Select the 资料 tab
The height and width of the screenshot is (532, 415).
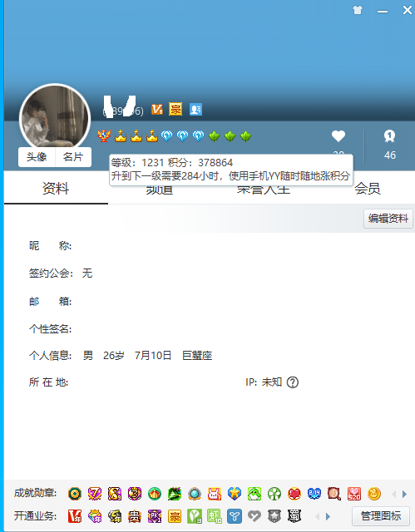tap(56, 188)
